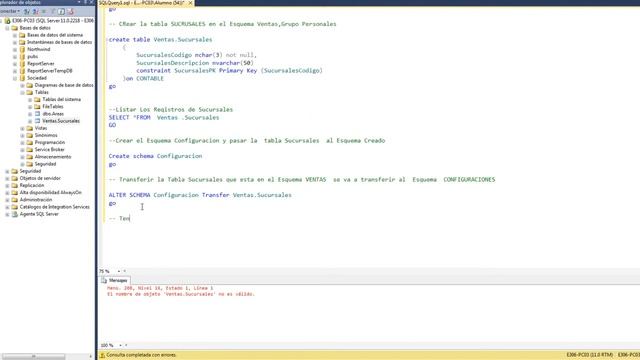
Task: Click the 'Ventas.Sucursales no es válido' message
Action: click(x=181, y=294)
